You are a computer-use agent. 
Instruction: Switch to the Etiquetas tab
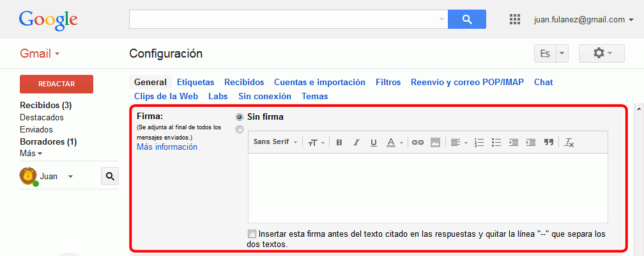point(195,83)
